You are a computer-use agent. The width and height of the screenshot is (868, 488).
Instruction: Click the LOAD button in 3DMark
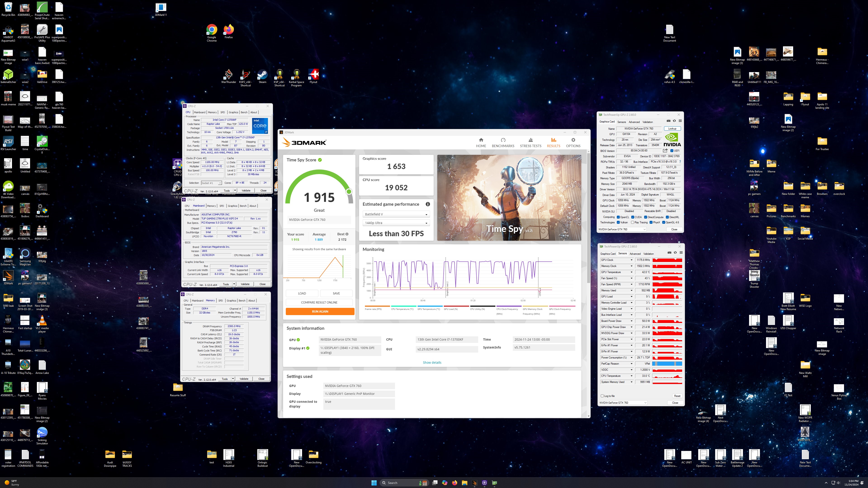point(302,293)
